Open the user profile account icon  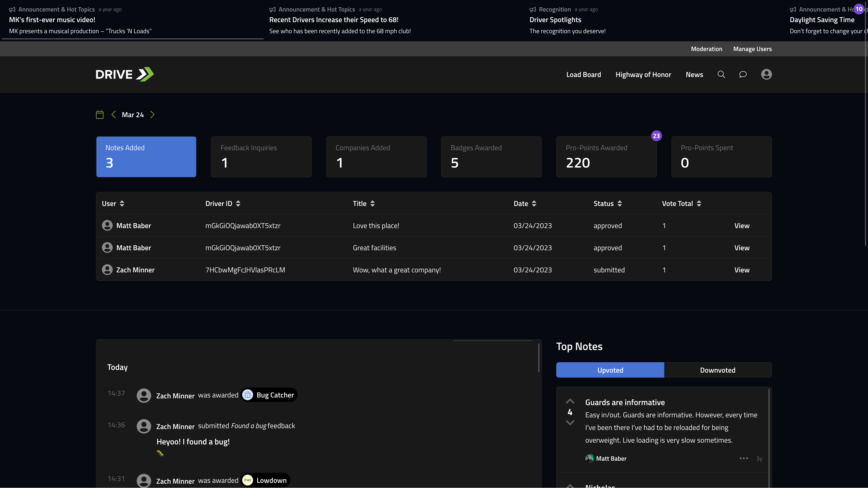(x=766, y=74)
